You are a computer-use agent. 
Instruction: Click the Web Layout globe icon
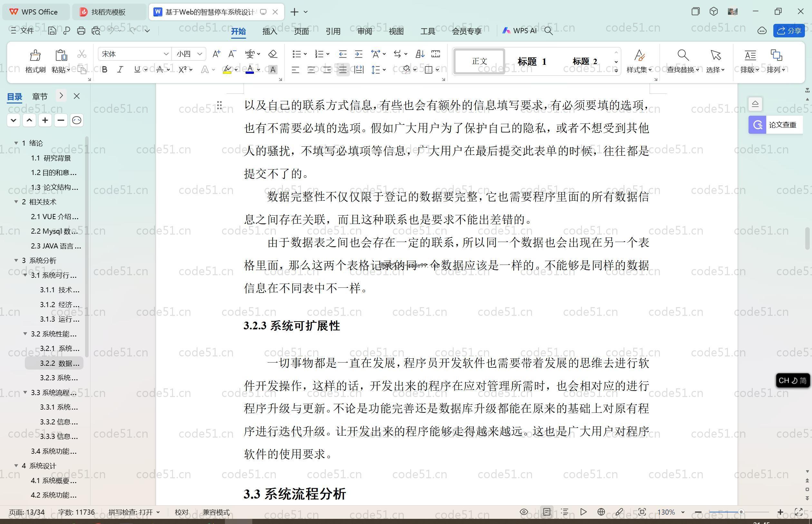click(601, 512)
